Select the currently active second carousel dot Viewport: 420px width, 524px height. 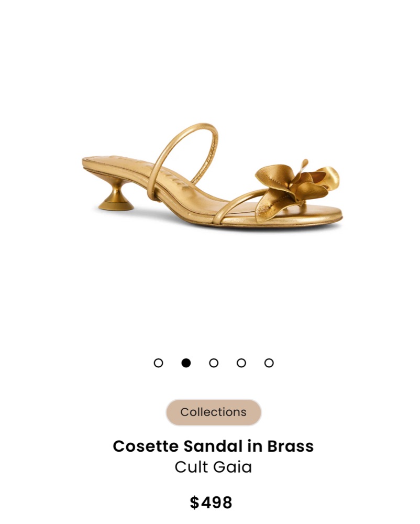[x=186, y=363]
